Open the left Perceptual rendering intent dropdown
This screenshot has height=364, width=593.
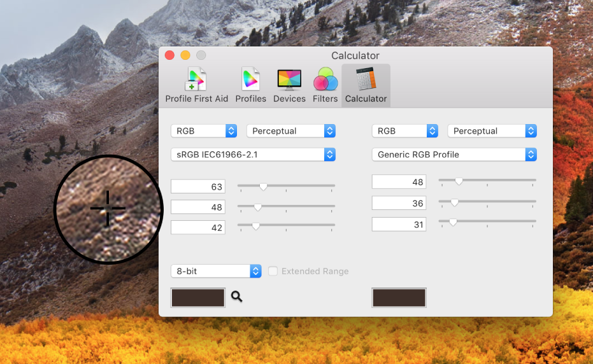point(291,131)
